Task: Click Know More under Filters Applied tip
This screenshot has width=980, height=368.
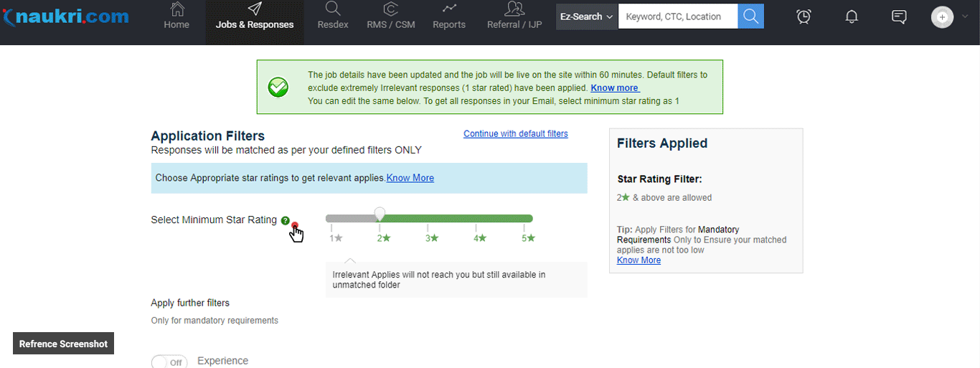Action: point(639,260)
